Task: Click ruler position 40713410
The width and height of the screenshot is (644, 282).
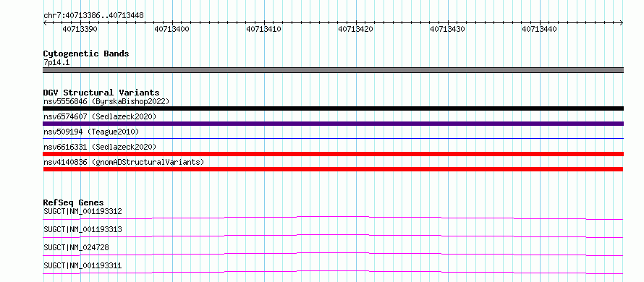Action: pos(263,29)
